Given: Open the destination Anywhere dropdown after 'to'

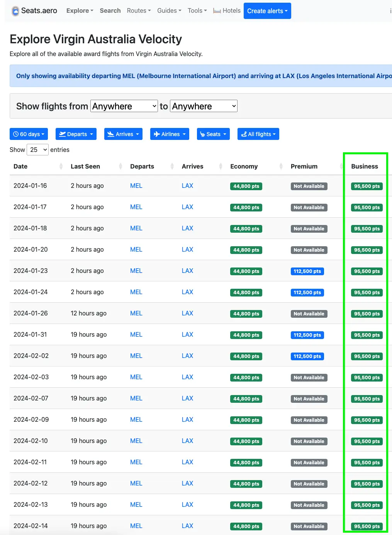Looking at the screenshot, I should [204, 106].
